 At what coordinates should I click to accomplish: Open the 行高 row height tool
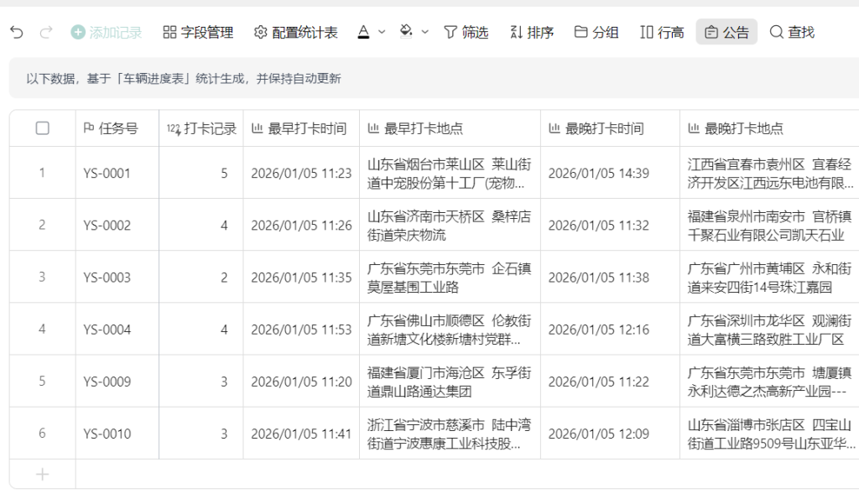pos(662,33)
